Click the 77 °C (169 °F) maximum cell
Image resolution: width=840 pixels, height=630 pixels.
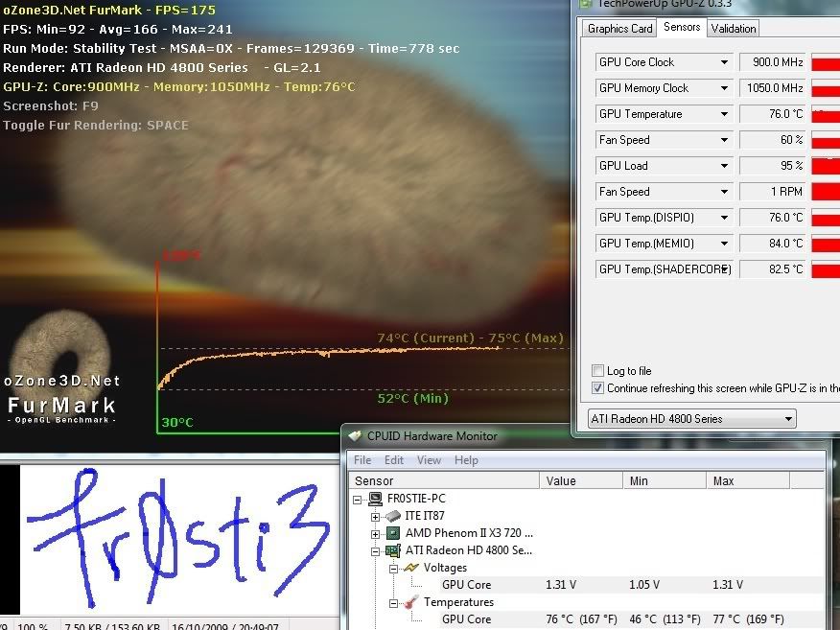pyautogui.click(x=748, y=619)
